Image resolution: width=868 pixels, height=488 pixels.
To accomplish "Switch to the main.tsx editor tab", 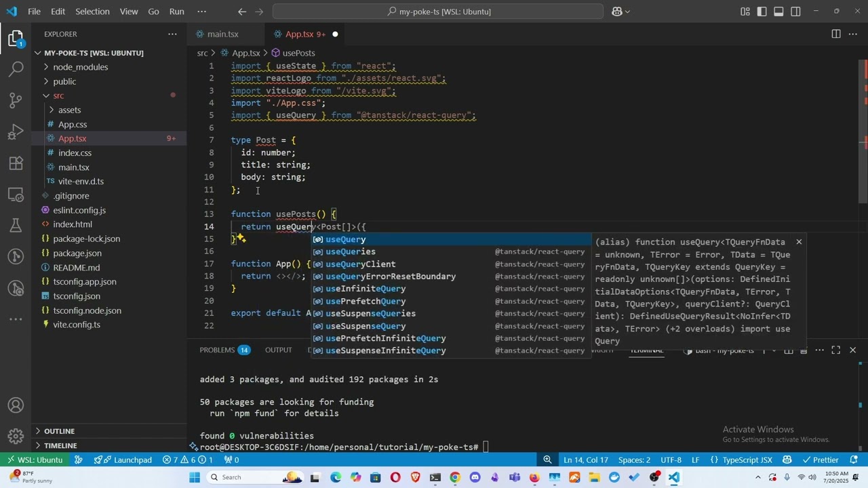I will coord(223,34).
